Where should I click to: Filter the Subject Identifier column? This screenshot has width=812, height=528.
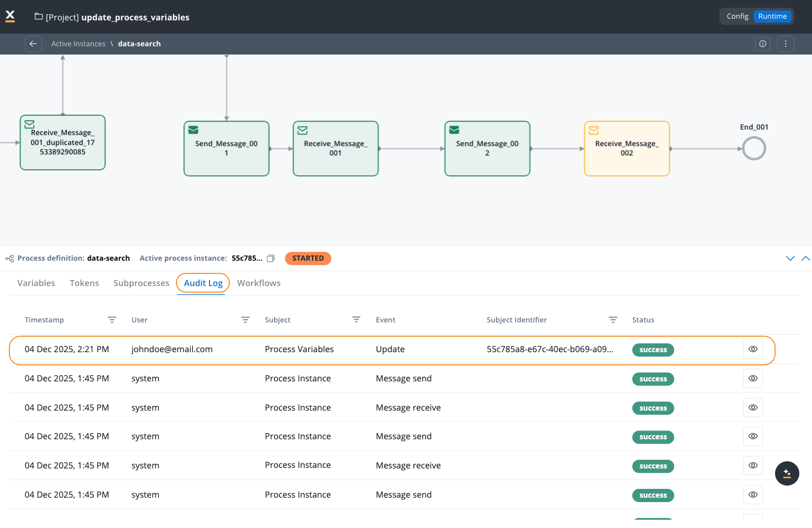click(612, 320)
